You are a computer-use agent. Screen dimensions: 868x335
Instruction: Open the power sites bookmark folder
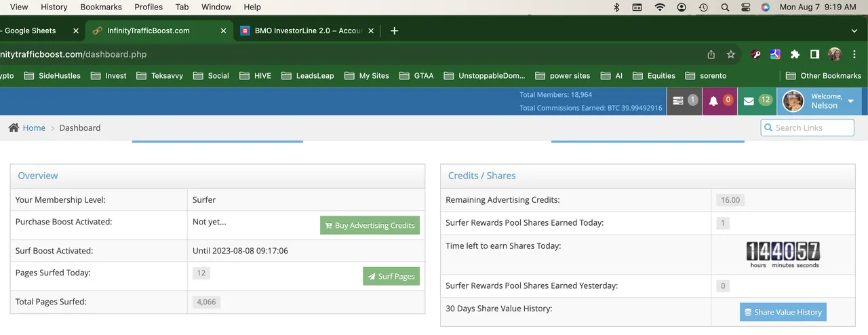[562, 75]
